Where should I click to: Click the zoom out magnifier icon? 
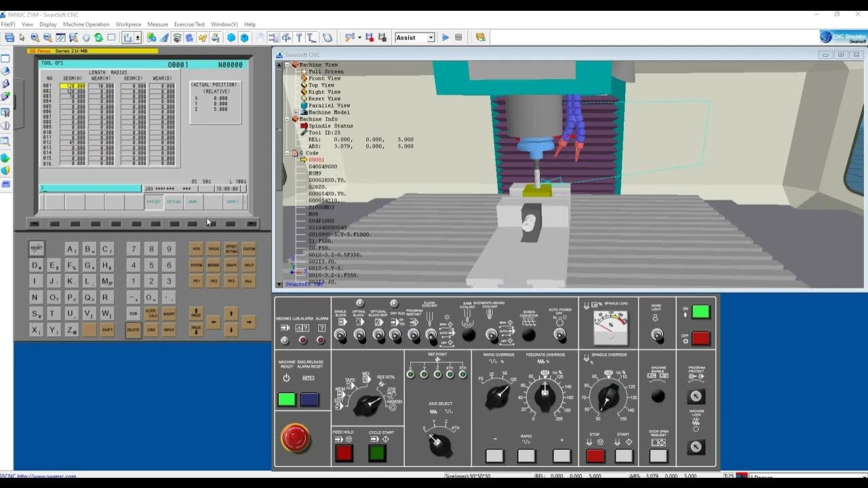coord(47,38)
